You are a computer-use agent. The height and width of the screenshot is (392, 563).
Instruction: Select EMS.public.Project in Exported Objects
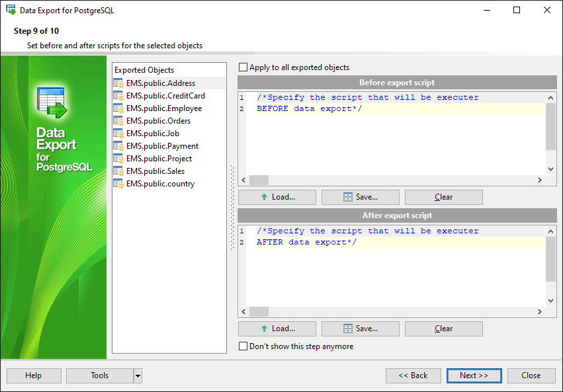[x=159, y=159]
